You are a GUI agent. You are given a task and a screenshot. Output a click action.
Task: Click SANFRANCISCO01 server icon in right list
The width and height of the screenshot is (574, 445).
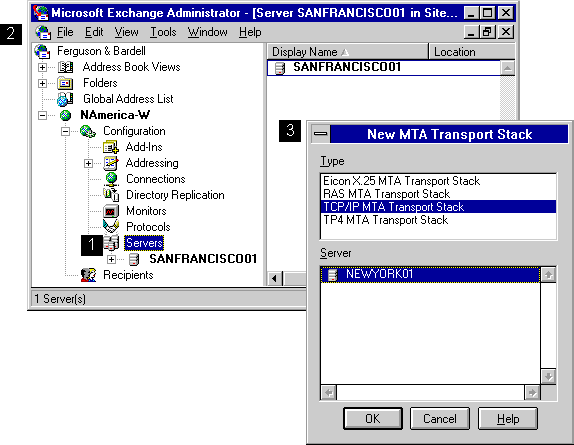point(280,68)
